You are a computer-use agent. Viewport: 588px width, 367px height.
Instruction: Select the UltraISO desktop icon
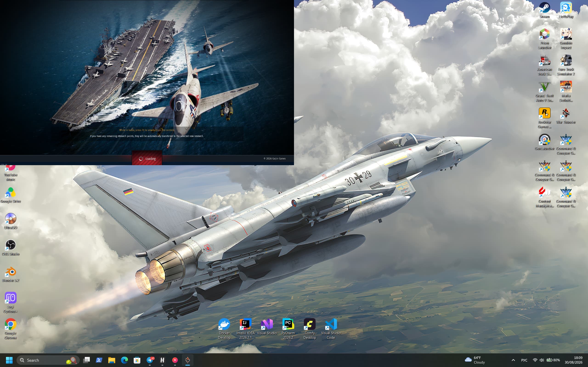(x=10, y=221)
